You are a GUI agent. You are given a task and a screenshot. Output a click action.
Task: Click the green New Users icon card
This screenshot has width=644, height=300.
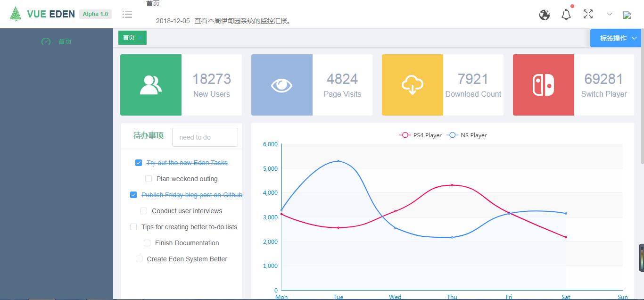tap(151, 85)
